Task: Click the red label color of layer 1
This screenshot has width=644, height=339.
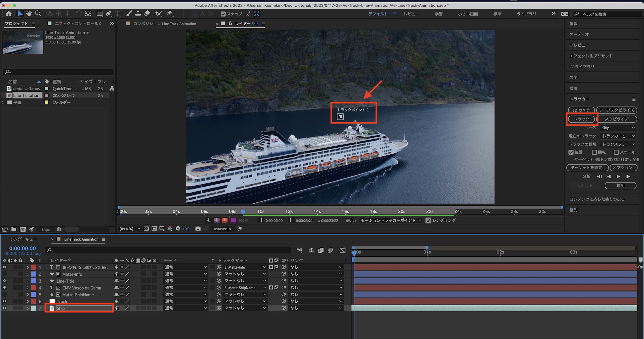Action: tap(34, 267)
